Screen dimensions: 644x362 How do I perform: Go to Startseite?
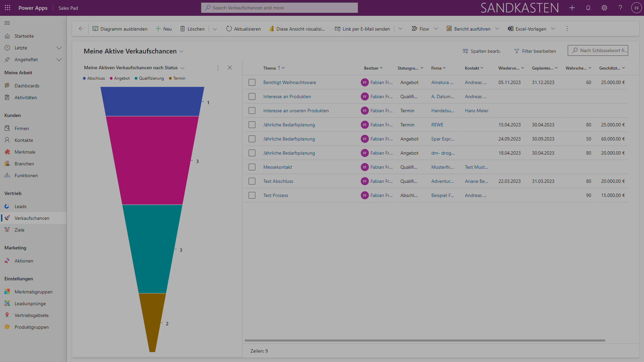33,36
